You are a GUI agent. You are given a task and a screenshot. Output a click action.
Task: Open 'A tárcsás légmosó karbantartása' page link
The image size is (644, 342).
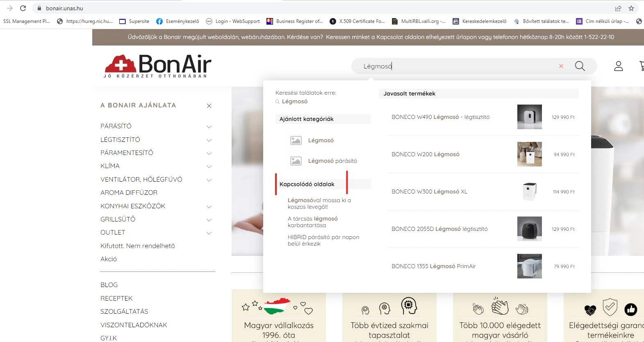(312, 222)
